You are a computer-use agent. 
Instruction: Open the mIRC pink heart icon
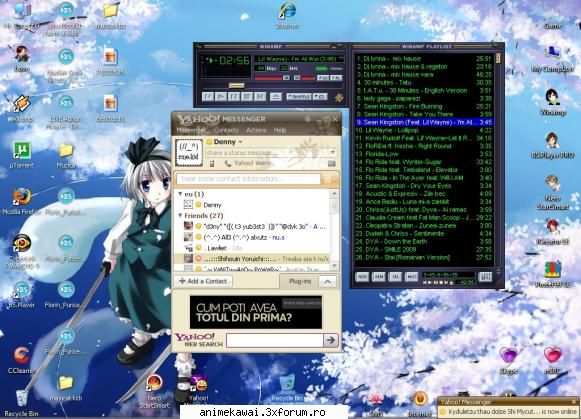coord(552,360)
